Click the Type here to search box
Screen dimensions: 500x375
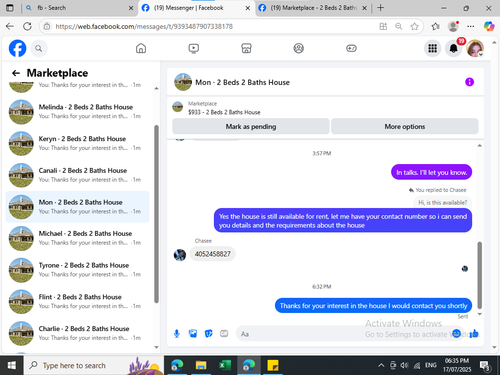coord(94,365)
